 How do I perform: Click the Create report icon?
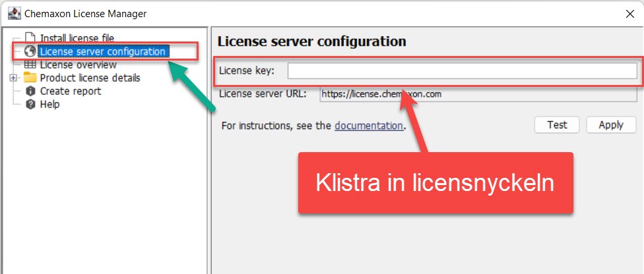(x=30, y=91)
